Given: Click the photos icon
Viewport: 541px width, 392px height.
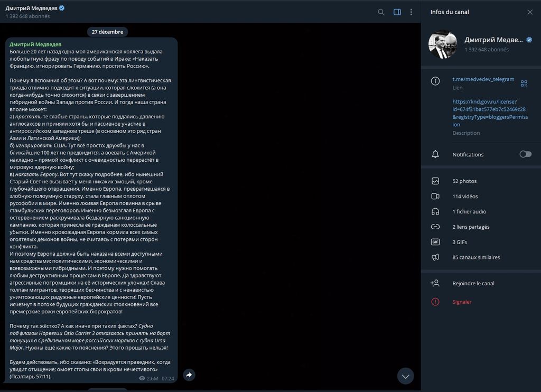Looking at the screenshot, I should click(x=435, y=181).
